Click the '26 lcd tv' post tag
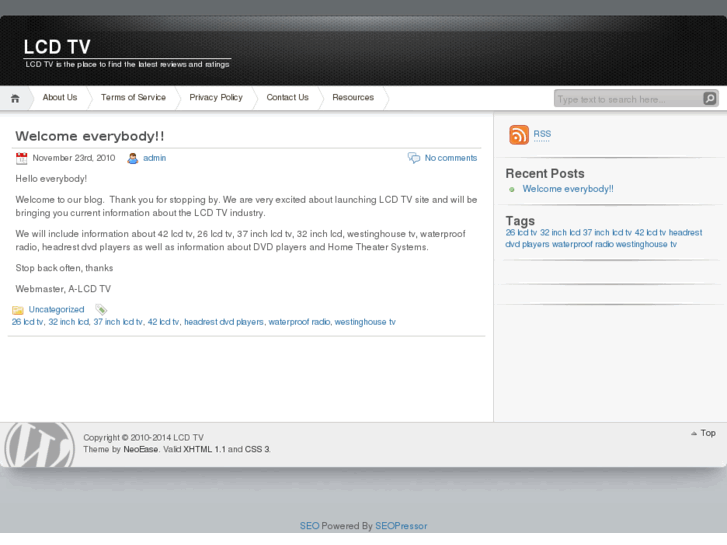 pos(27,322)
